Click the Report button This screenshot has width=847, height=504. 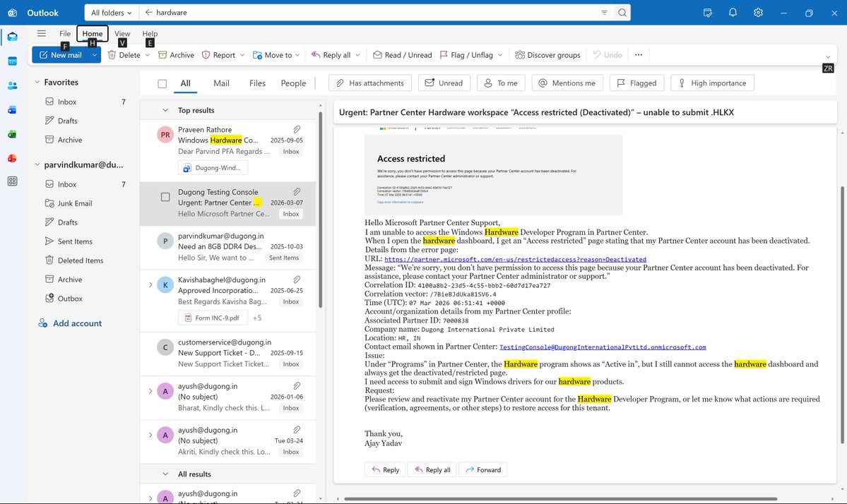click(x=218, y=55)
